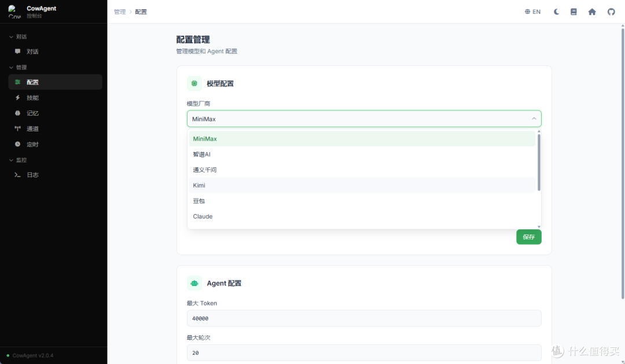Go to homepage via house icon
This screenshot has height=364, width=625.
(x=592, y=12)
